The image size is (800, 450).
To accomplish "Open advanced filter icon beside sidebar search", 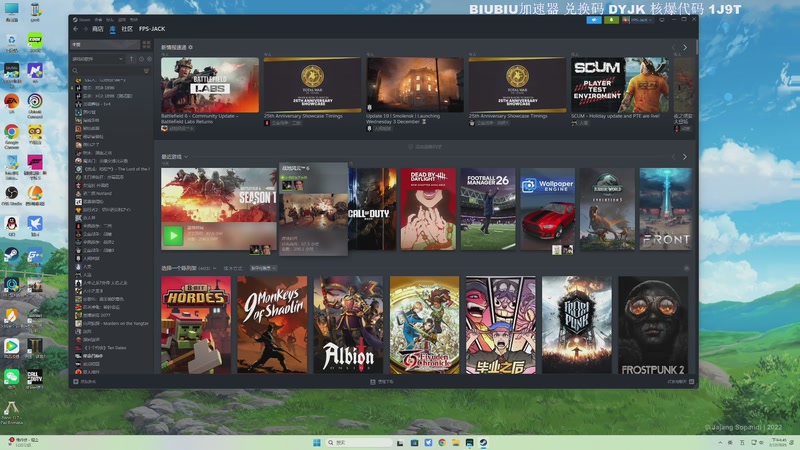I will coord(146,71).
